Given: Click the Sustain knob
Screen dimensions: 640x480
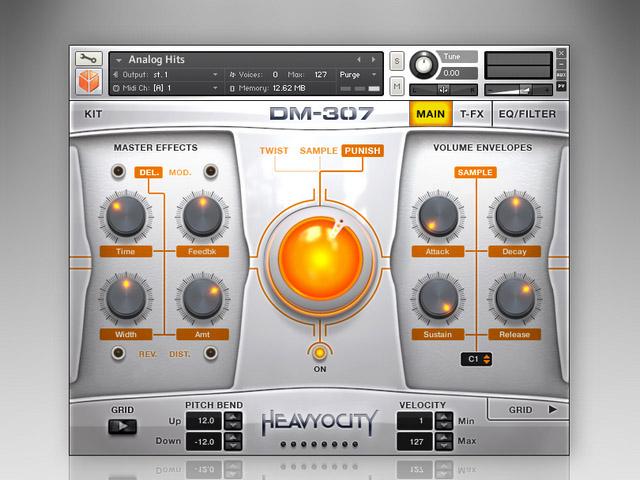Looking at the screenshot, I should coord(438,299).
